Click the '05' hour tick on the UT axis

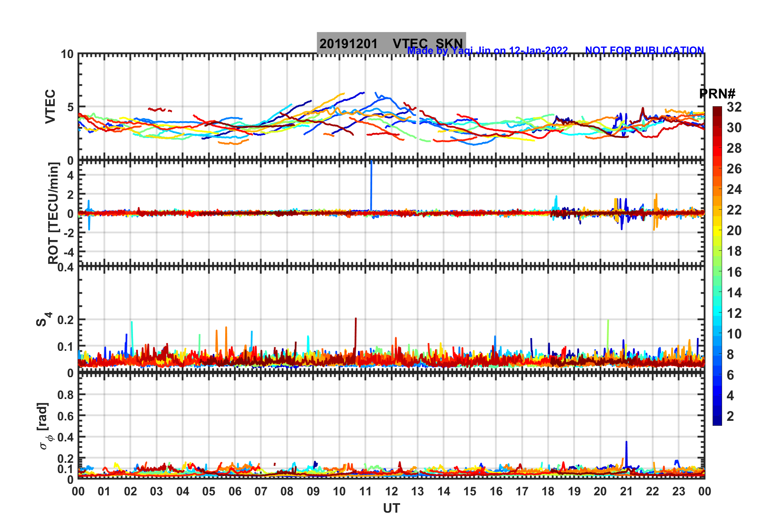tap(209, 491)
